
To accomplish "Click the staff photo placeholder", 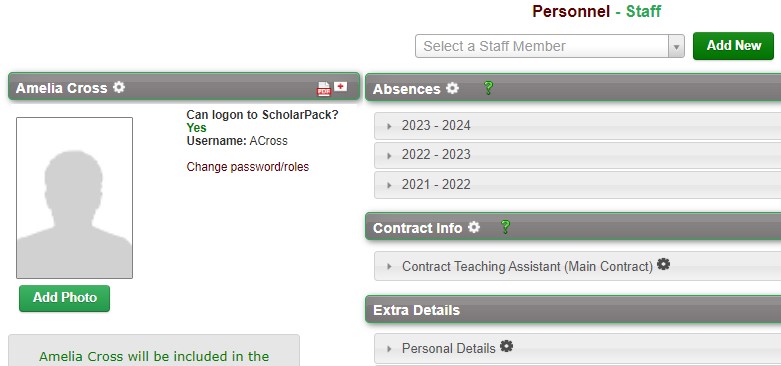I will coord(74,198).
